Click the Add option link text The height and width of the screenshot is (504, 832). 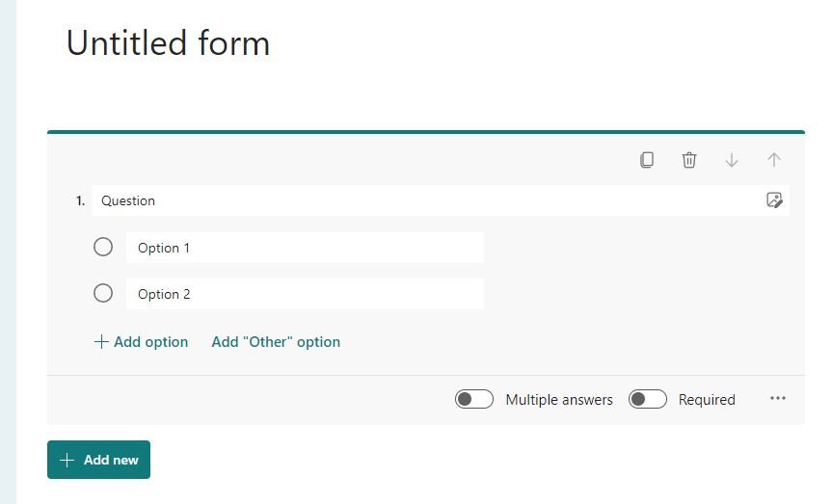150,342
